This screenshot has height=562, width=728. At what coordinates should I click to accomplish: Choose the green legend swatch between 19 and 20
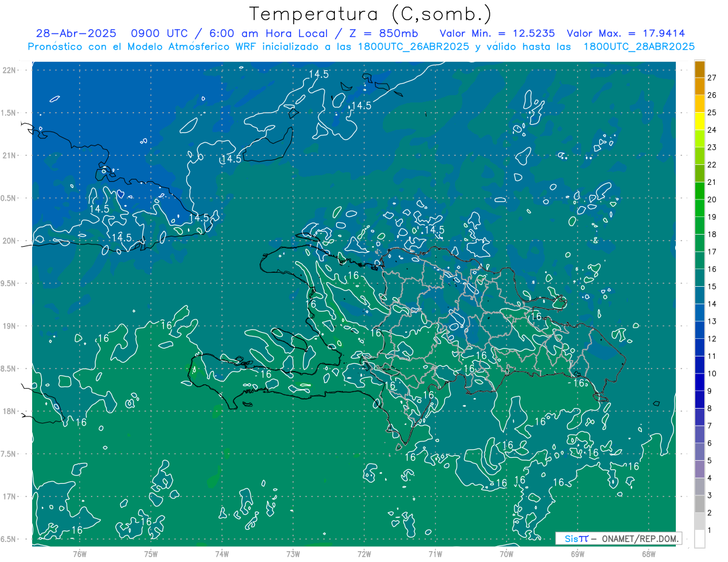pos(699,208)
